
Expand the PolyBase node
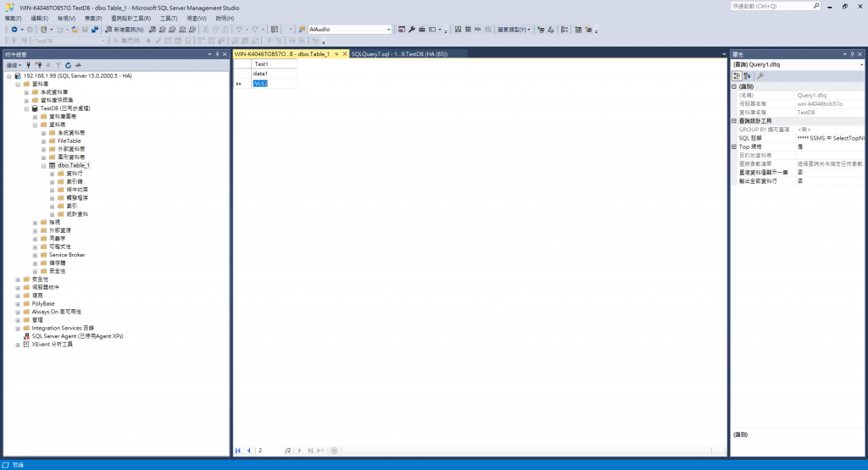click(x=18, y=303)
